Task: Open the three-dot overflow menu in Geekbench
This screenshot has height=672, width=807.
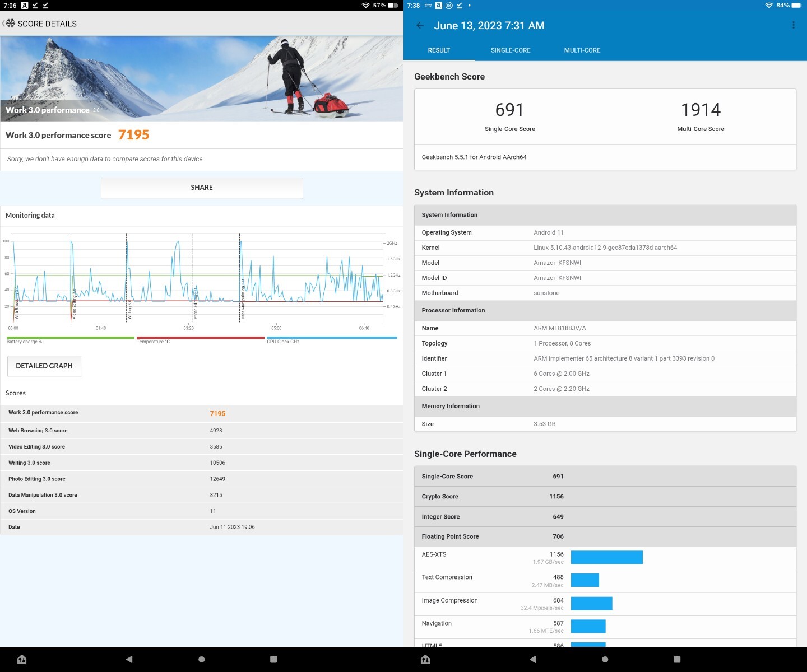Action: pyautogui.click(x=794, y=25)
